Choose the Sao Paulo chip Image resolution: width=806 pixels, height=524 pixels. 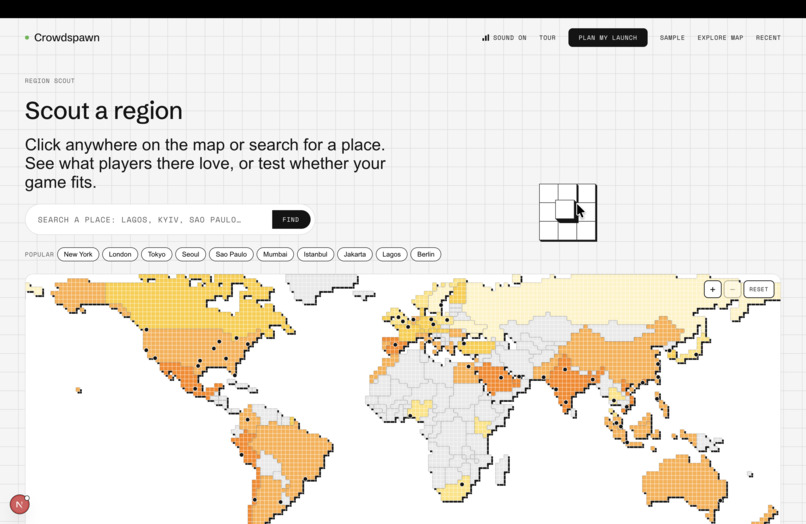coord(231,254)
